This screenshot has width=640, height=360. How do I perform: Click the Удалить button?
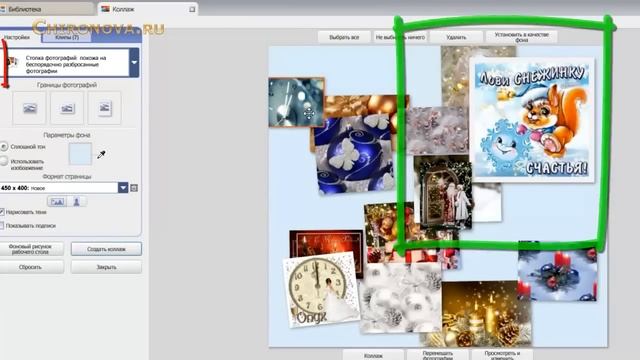(456, 37)
